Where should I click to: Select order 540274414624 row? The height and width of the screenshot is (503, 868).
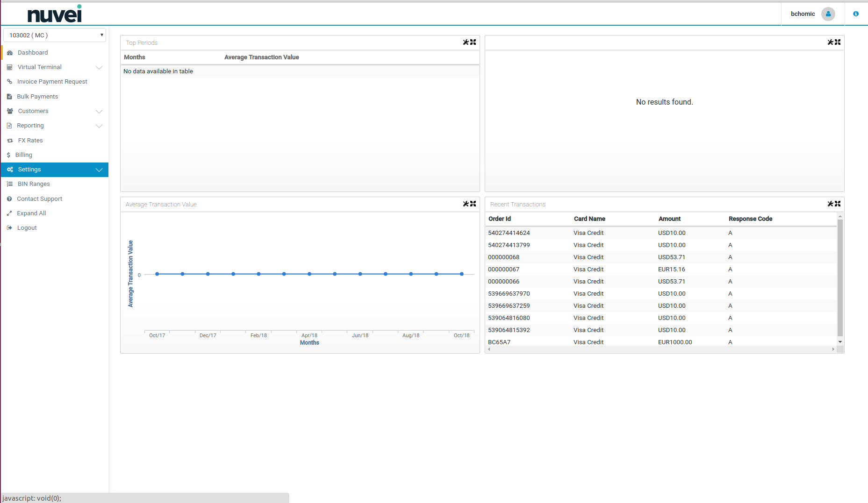661,233
